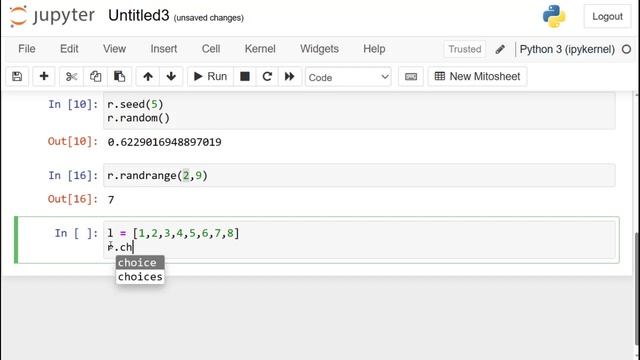Paste cells below icon
The height and width of the screenshot is (360, 640).
click(119, 76)
